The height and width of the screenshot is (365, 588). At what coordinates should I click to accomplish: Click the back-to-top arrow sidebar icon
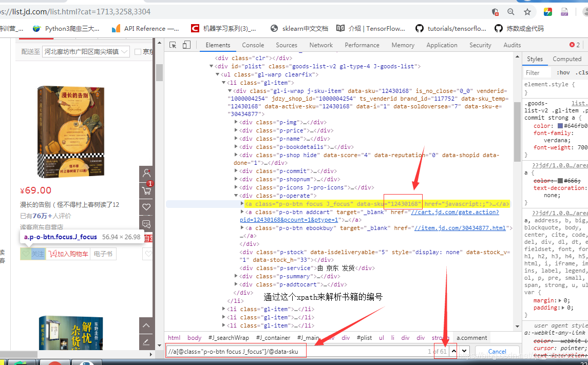pos(146,325)
